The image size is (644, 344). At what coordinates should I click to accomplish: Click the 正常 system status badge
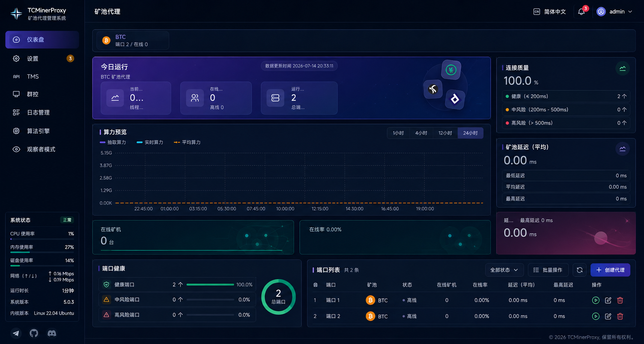point(67,220)
